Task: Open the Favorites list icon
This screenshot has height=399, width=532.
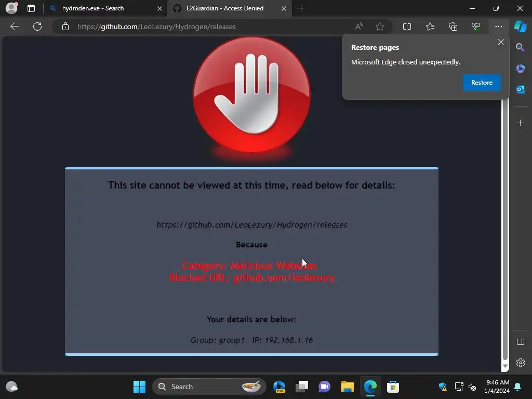Action: pyautogui.click(x=430, y=26)
